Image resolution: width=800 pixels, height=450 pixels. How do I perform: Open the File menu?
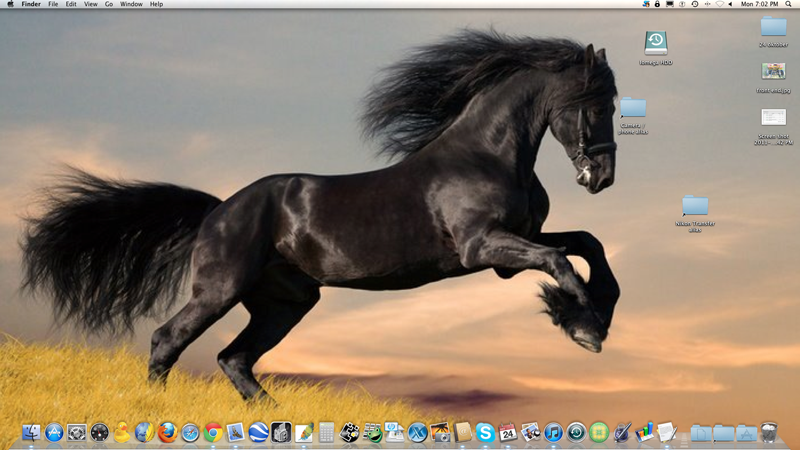click(x=53, y=4)
